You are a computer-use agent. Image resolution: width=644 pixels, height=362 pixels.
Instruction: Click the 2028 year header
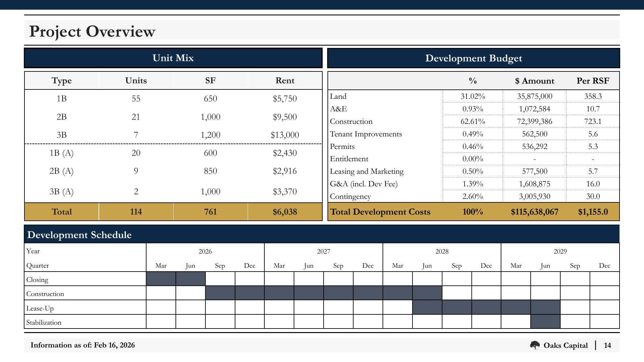[x=442, y=251]
